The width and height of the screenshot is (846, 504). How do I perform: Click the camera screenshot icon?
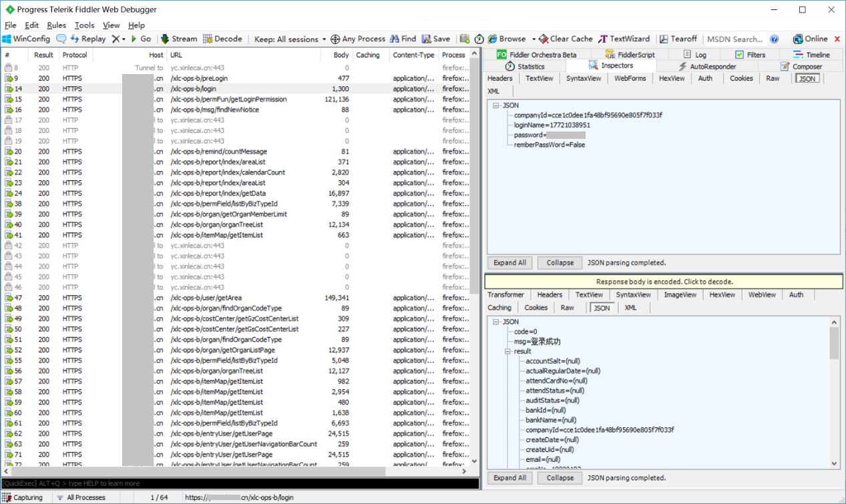465,39
